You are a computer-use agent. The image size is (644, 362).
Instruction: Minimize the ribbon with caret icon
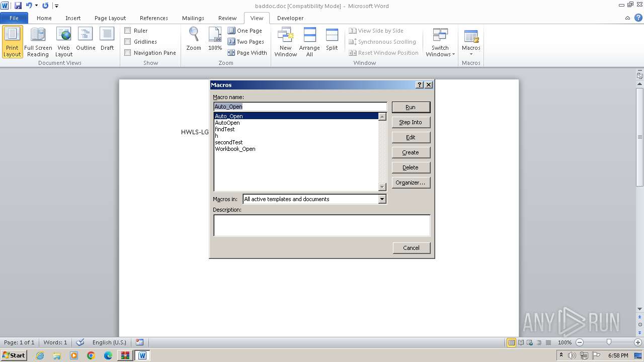pos(627,18)
